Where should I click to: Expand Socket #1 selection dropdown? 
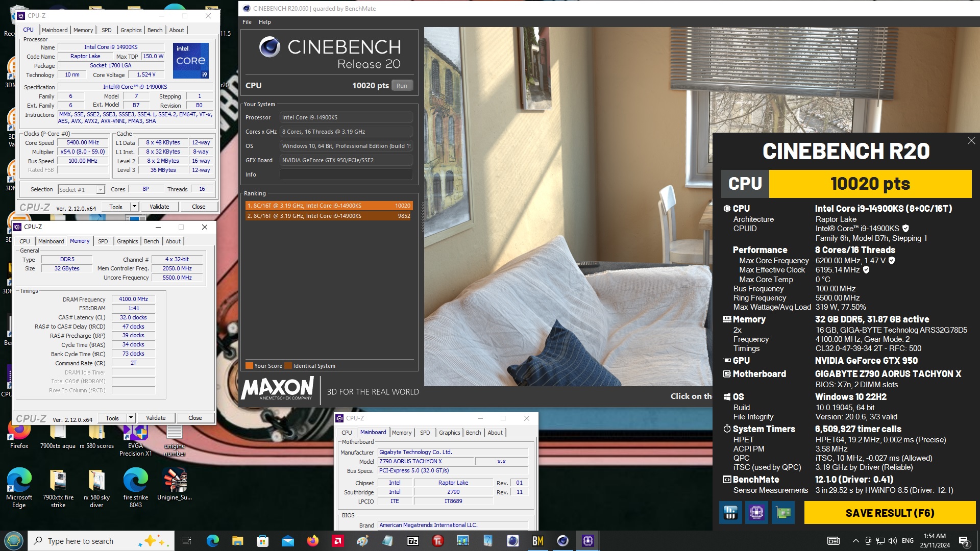(x=101, y=190)
